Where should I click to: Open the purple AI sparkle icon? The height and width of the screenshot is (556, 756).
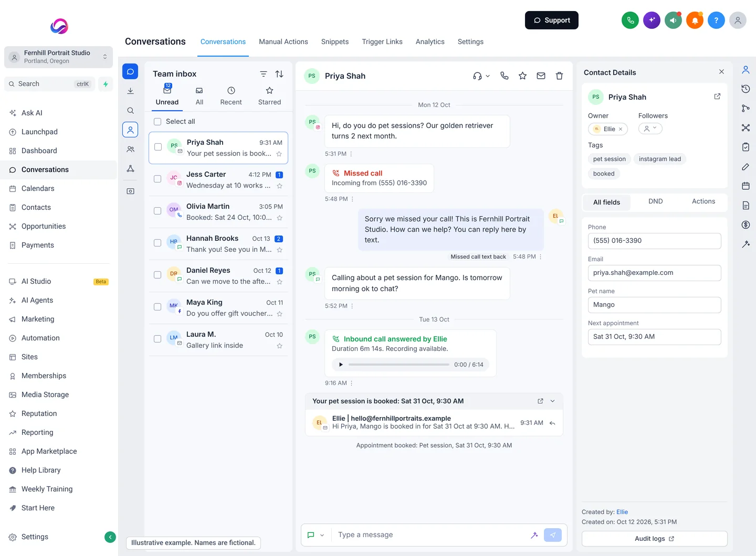pos(652,20)
